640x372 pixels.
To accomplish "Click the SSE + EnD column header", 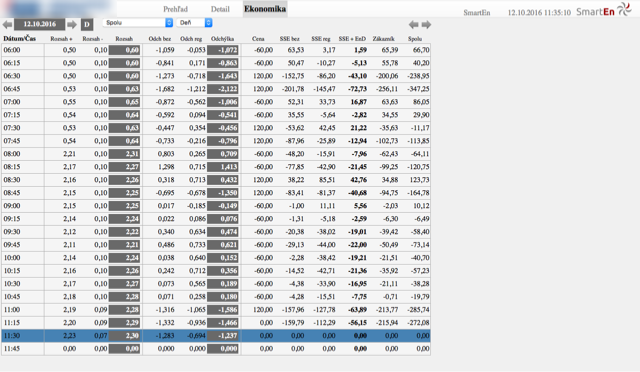I will (352, 39).
